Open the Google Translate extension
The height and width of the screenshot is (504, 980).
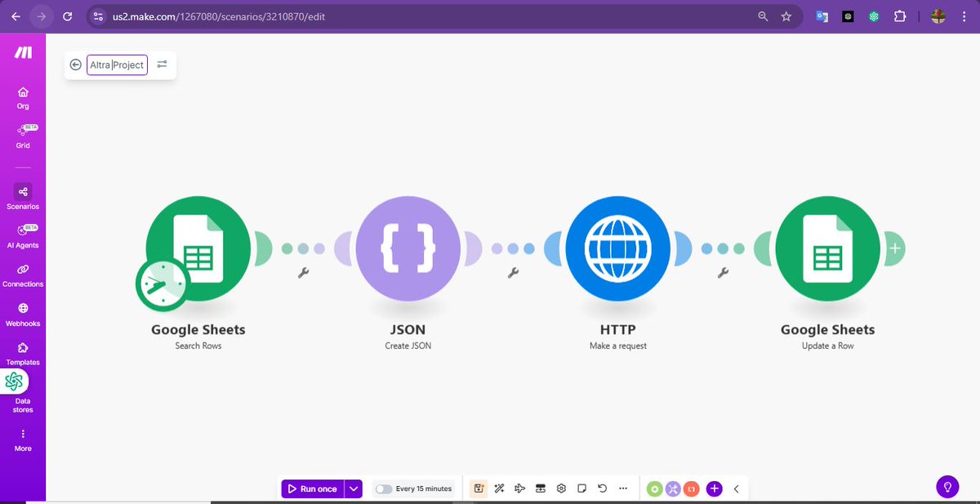[822, 16]
